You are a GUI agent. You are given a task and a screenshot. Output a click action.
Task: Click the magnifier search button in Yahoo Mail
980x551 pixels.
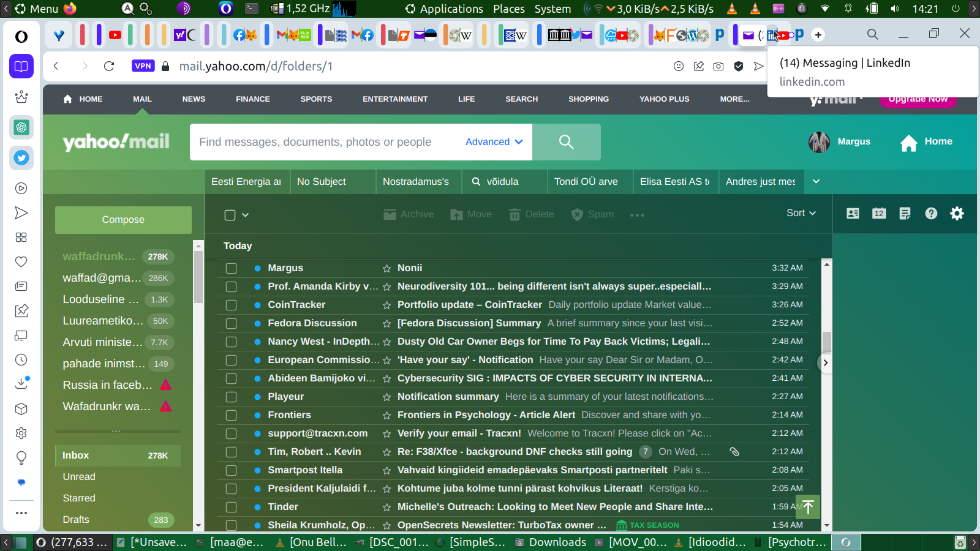tap(566, 142)
